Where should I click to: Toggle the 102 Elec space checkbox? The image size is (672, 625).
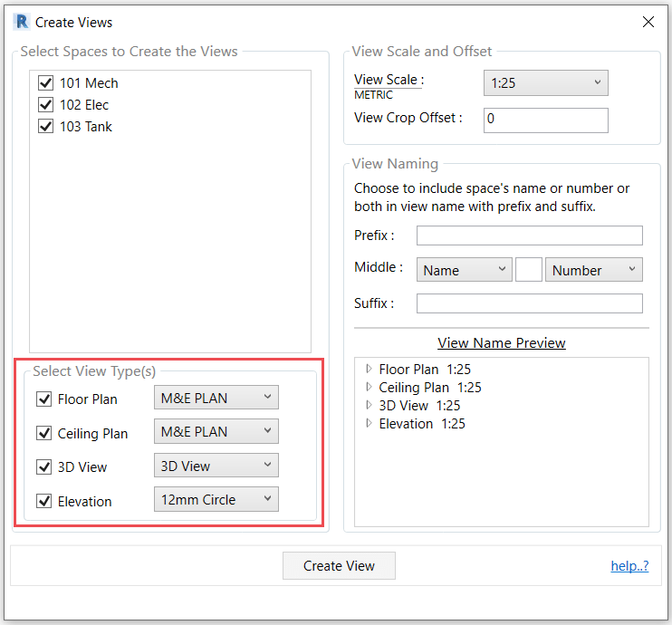pyautogui.click(x=46, y=105)
